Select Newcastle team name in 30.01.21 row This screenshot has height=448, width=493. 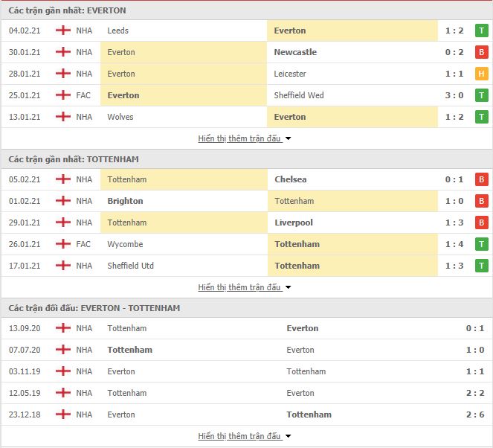click(295, 52)
